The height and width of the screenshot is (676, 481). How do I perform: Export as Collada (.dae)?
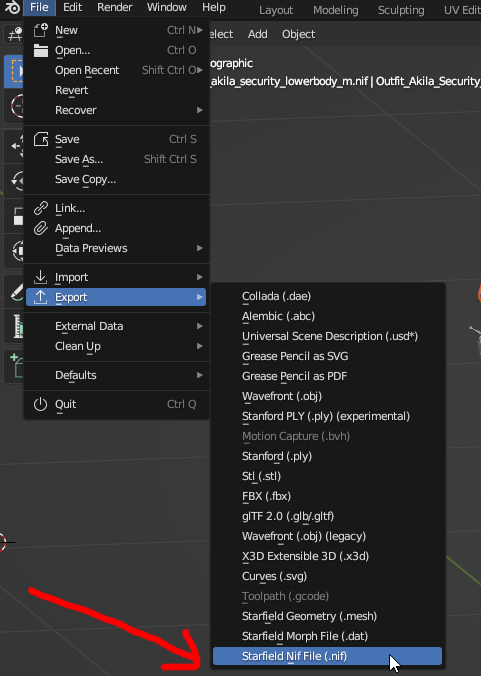328,296
